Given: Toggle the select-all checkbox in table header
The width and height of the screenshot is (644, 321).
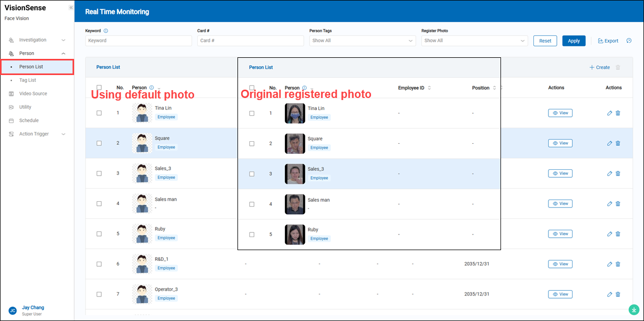Looking at the screenshot, I should coord(99,88).
